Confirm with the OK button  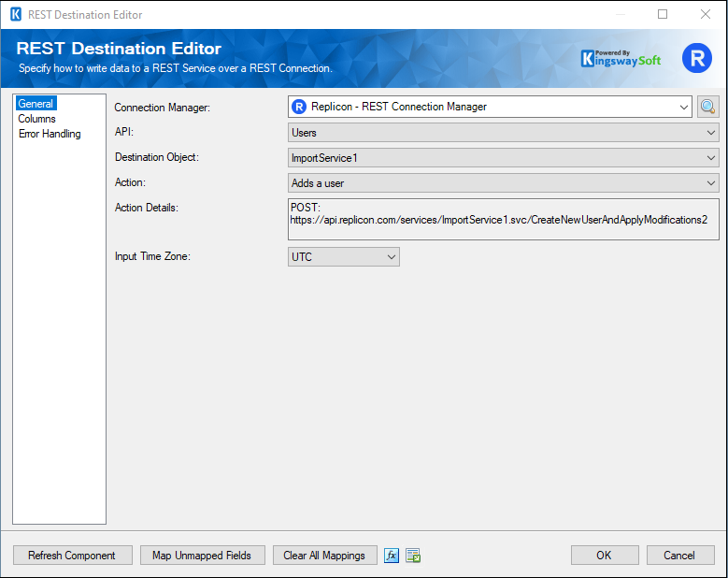pos(605,556)
